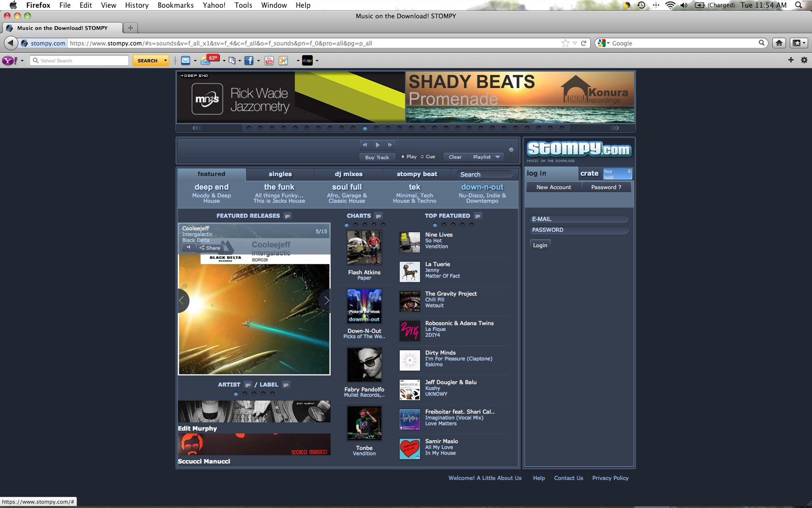812x508 pixels.
Task: Select last Charts page dot
Action: click(x=383, y=225)
